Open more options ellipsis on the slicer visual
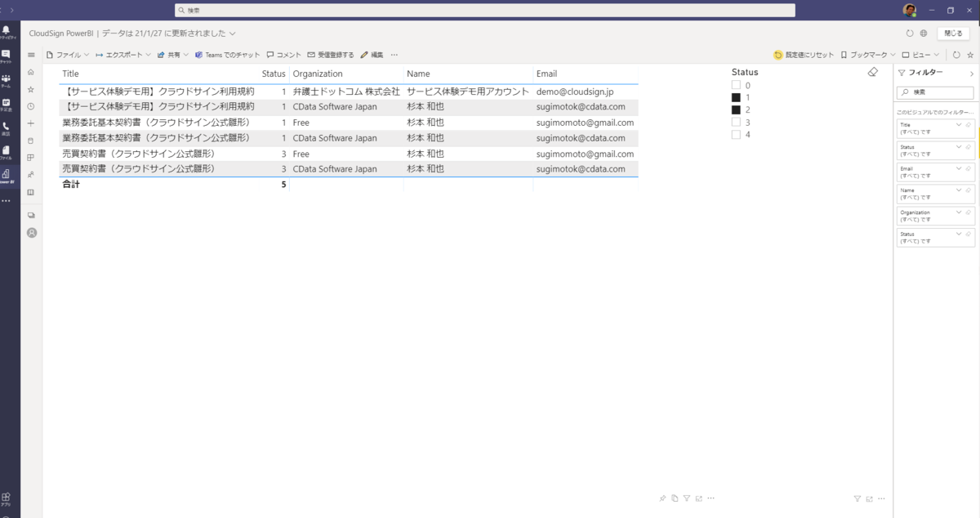Image resolution: width=980 pixels, height=518 pixels. [882, 498]
